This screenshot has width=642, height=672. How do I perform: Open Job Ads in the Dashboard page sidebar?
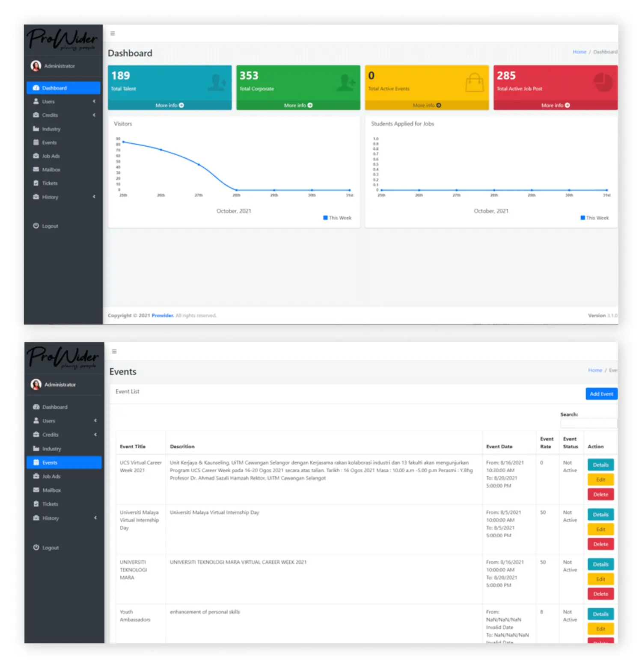51,156
